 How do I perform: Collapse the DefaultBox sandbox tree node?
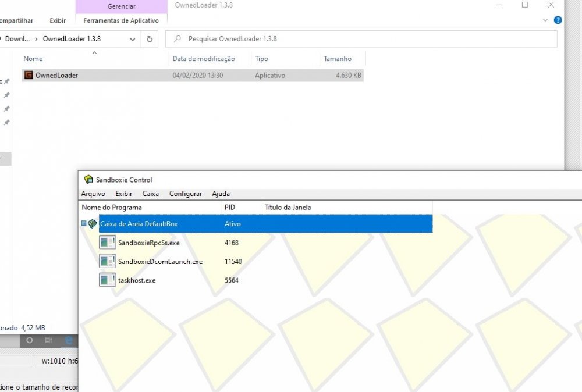point(83,223)
